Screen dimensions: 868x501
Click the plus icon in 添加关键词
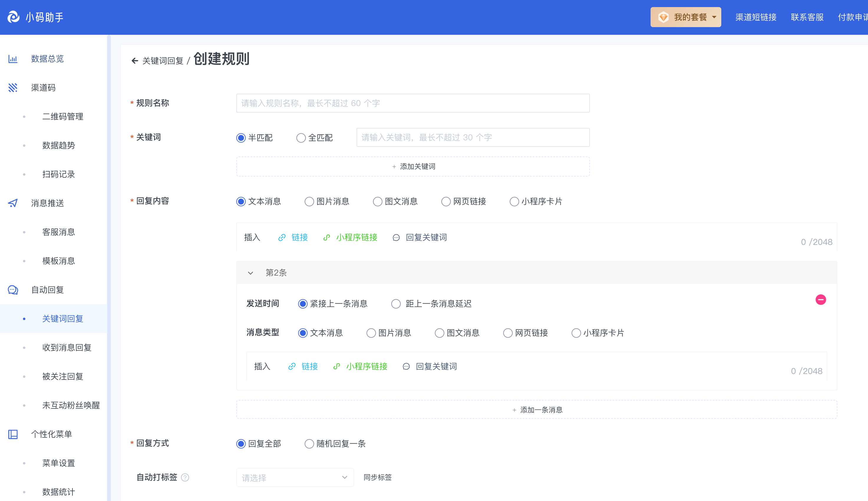pyautogui.click(x=394, y=167)
